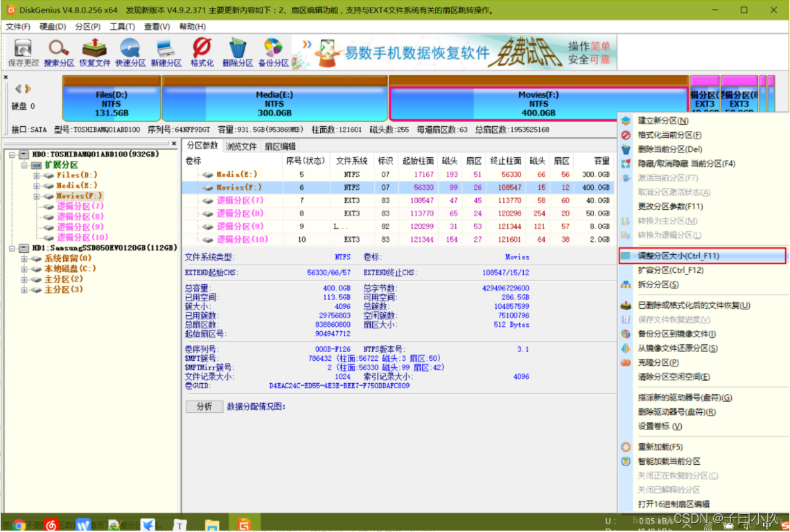Viewport: 790px width, 532px height.
Task: Click the 删除分区 delete partition toolbar icon
Action: (237, 53)
